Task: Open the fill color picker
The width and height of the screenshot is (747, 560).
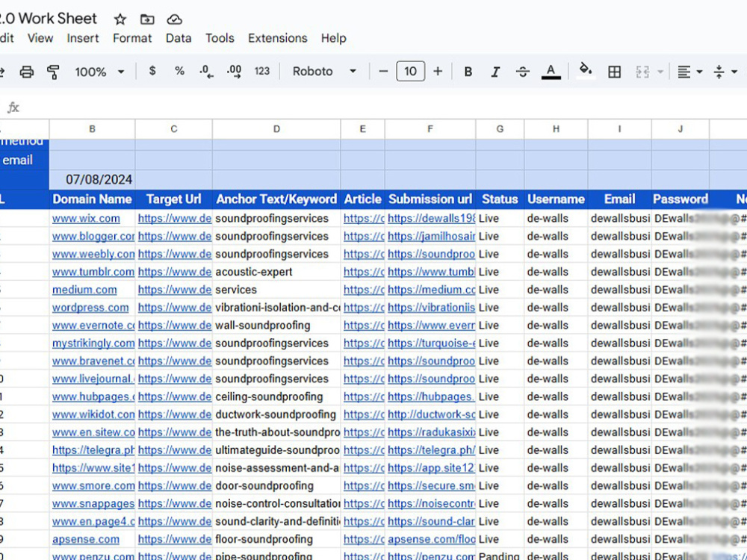Action: tap(586, 71)
